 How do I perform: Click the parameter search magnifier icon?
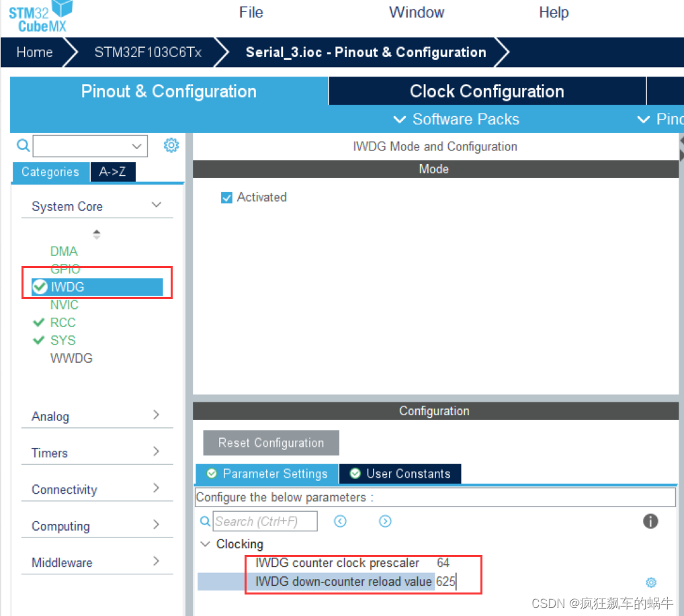click(205, 521)
